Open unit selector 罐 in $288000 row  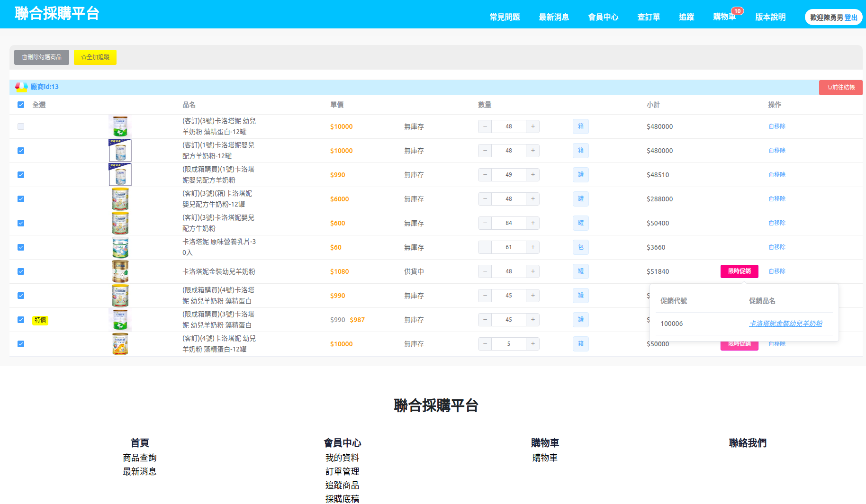[x=581, y=199]
